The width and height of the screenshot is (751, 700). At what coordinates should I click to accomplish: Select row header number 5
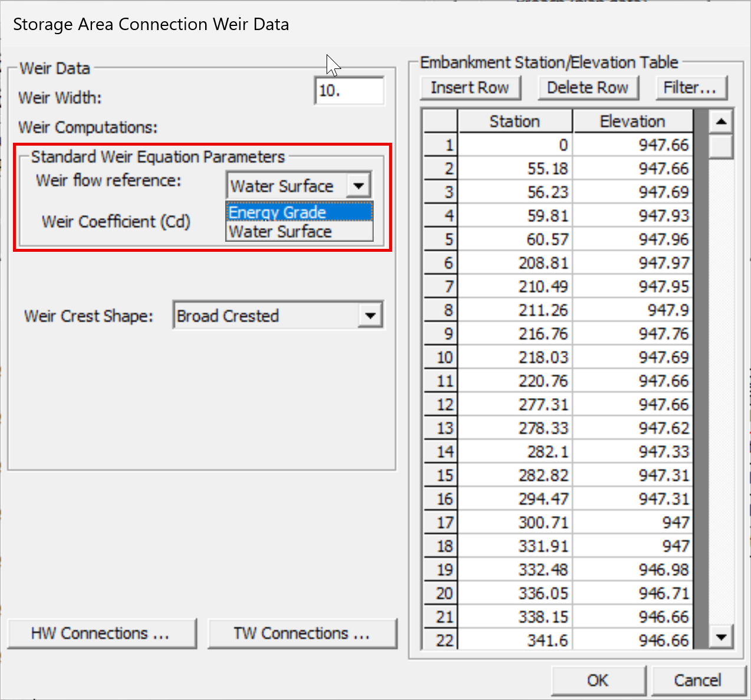pos(441,239)
